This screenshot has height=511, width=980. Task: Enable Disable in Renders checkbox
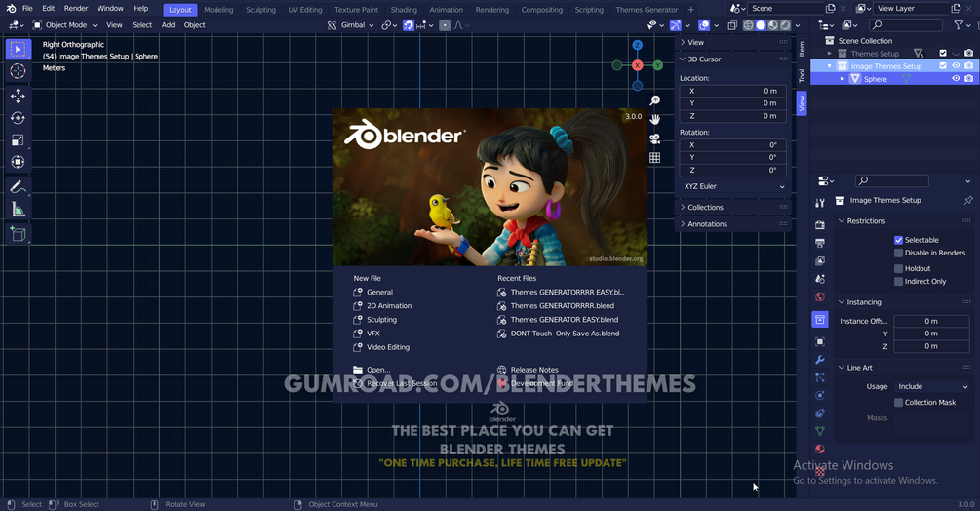pos(899,253)
